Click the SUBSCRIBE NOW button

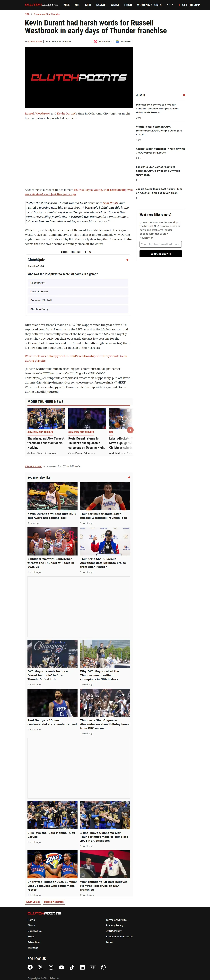(x=160, y=254)
